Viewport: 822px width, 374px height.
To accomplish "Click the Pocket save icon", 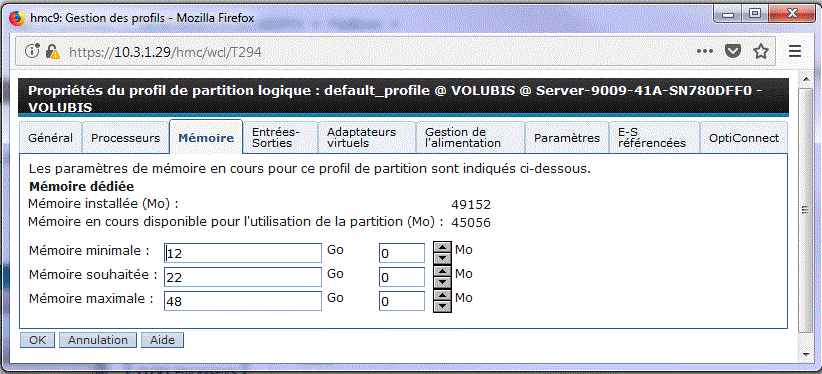I will (732, 51).
